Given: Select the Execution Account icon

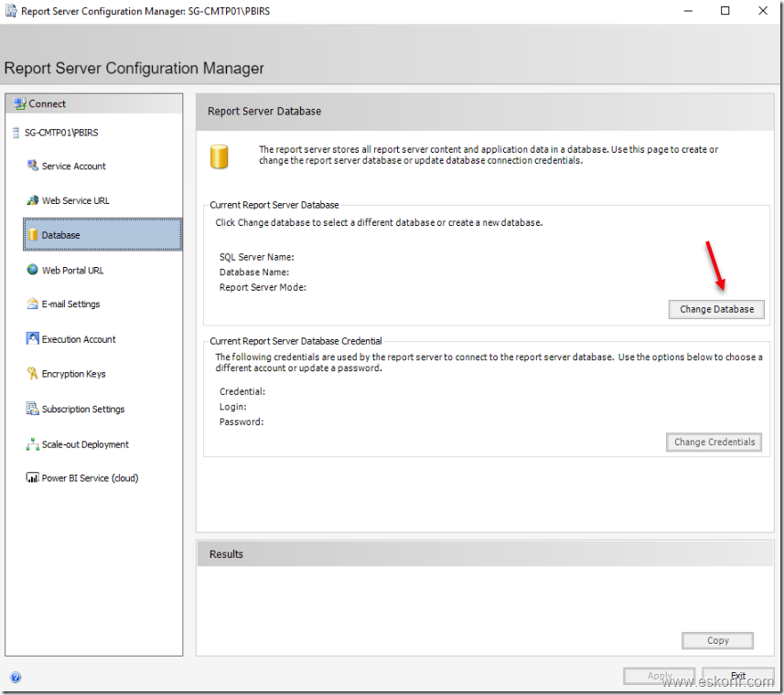Looking at the screenshot, I should 33,339.
